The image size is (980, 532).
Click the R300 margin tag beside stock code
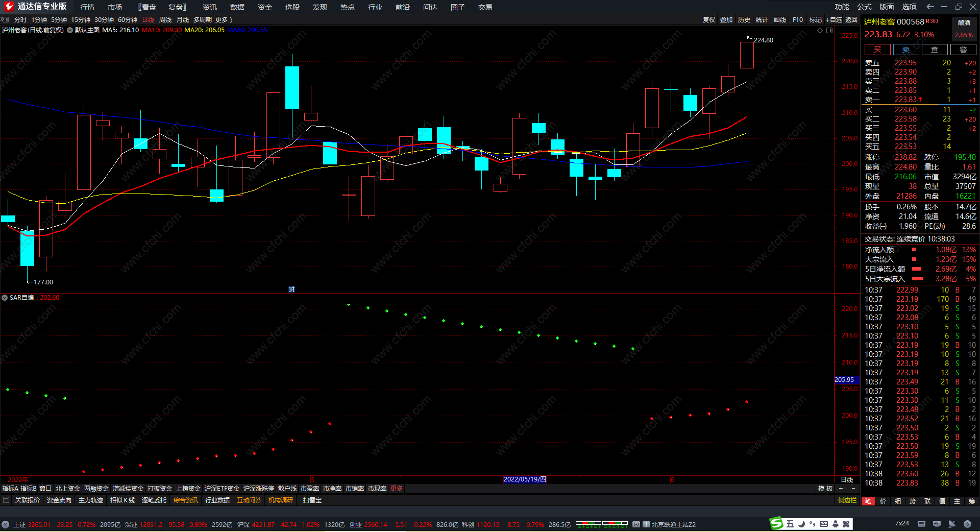click(932, 21)
